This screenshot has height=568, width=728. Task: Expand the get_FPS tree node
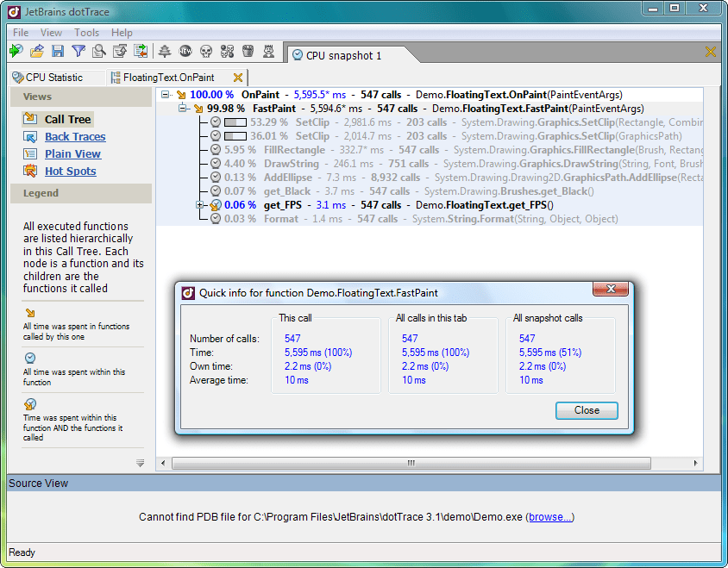tap(200, 205)
